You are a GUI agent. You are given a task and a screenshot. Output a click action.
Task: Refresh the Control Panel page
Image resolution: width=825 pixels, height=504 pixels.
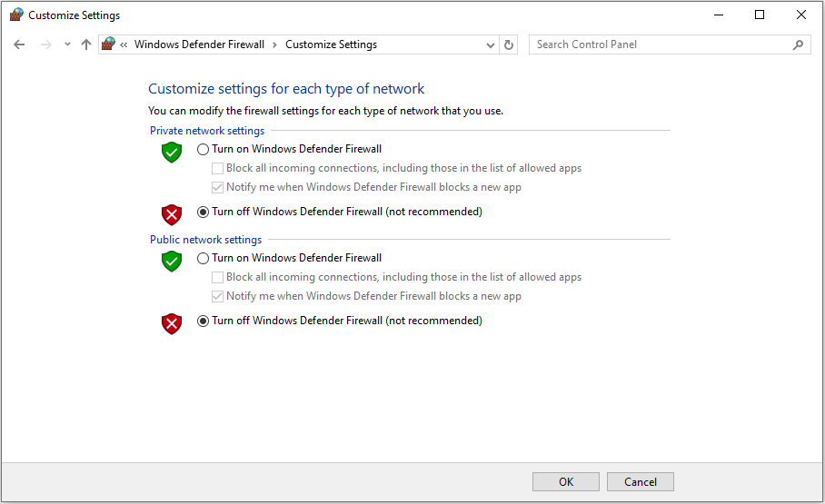[508, 44]
